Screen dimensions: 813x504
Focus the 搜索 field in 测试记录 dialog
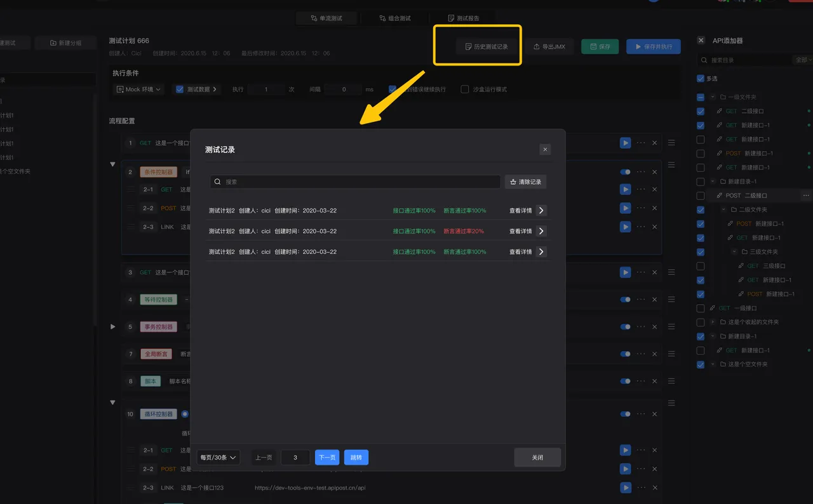(x=355, y=182)
